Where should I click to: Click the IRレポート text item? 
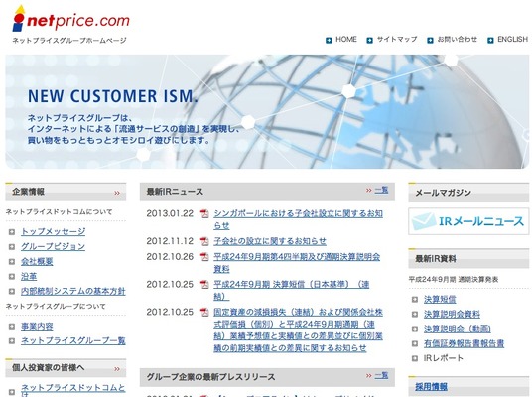[x=443, y=358]
